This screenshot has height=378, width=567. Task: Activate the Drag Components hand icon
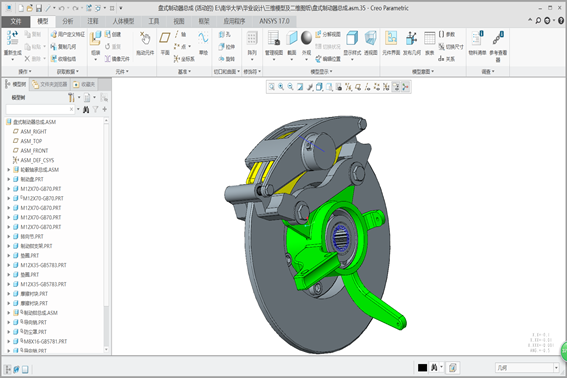tap(145, 38)
